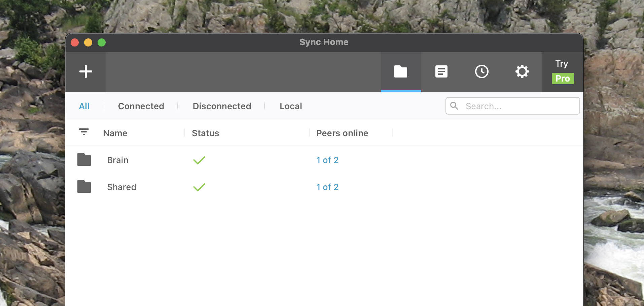Show Disconnected folders tab
The height and width of the screenshot is (306, 644).
(222, 106)
